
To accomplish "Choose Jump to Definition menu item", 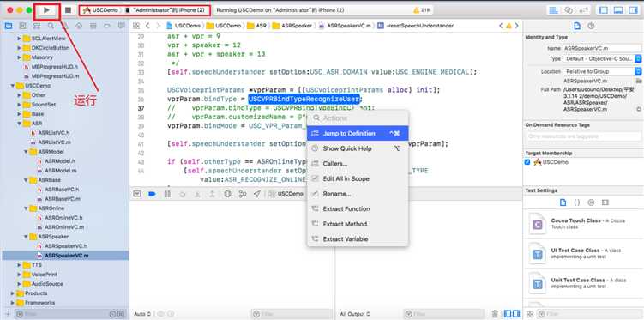I will pos(358,134).
